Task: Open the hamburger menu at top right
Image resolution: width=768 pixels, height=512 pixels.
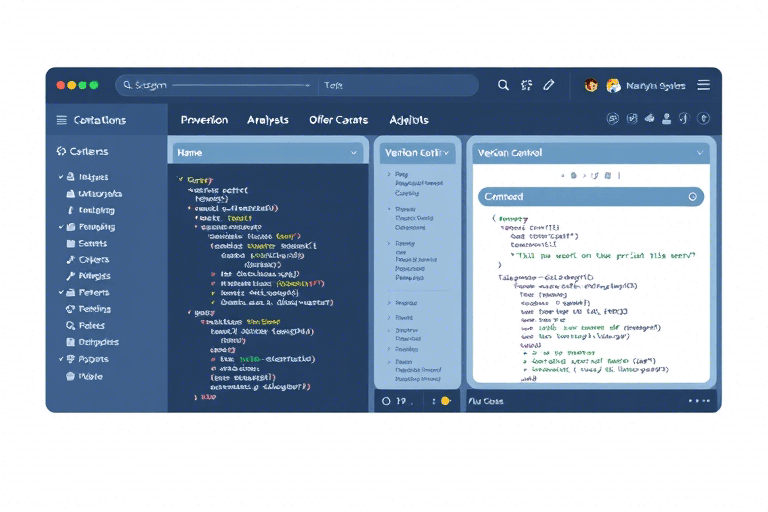Action: point(703,86)
